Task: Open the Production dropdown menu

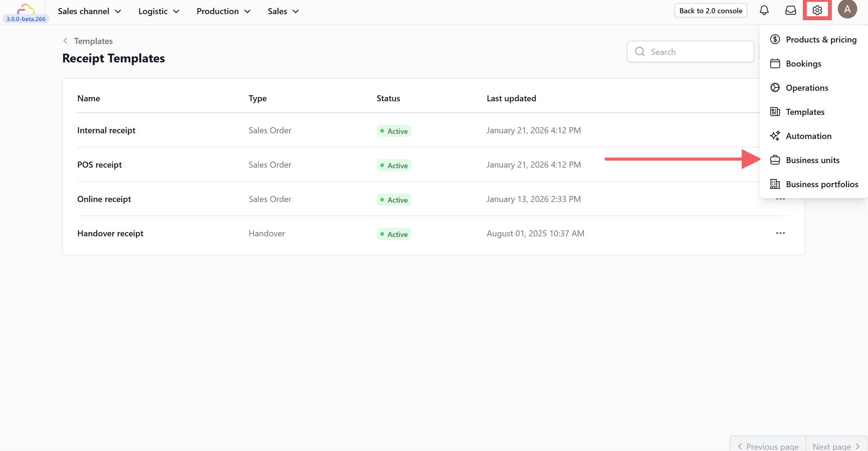Action: (223, 11)
